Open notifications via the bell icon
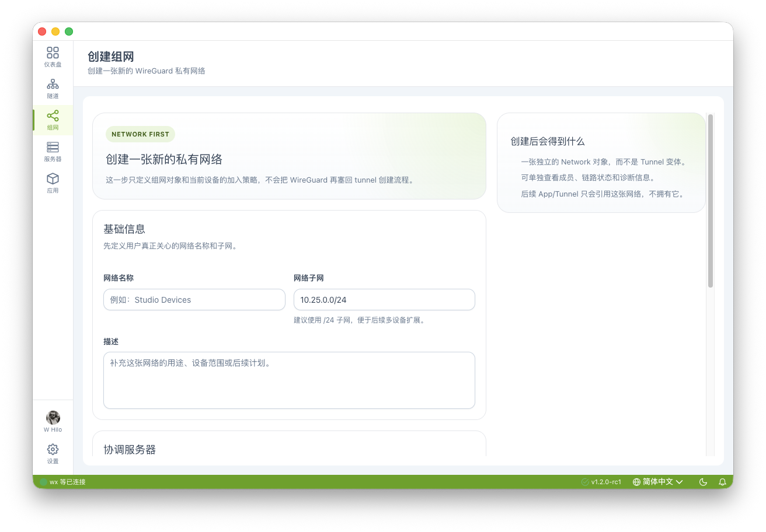 point(722,482)
